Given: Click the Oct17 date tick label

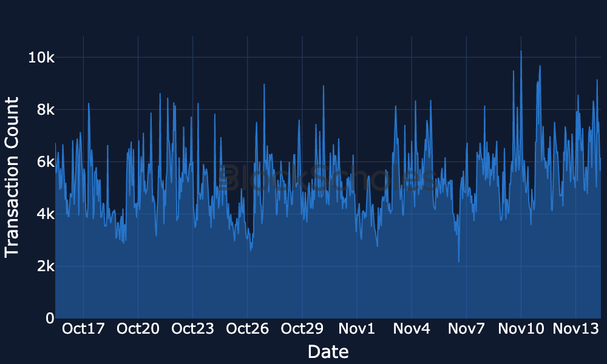Looking at the screenshot, I should tap(83, 329).
